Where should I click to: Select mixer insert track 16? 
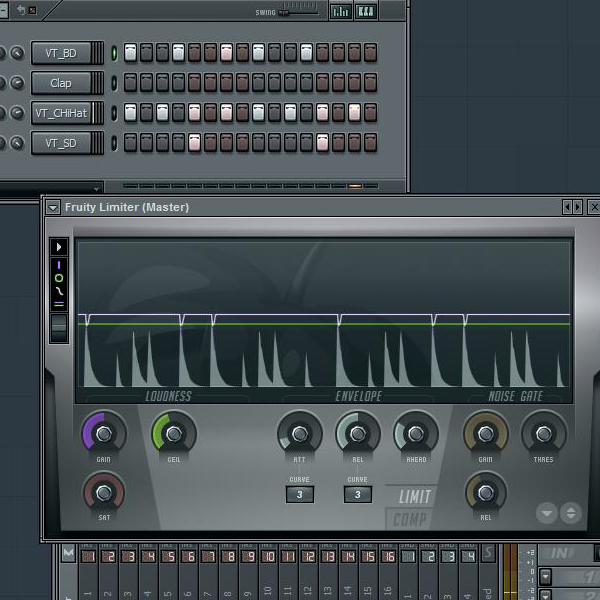(388, 556)
